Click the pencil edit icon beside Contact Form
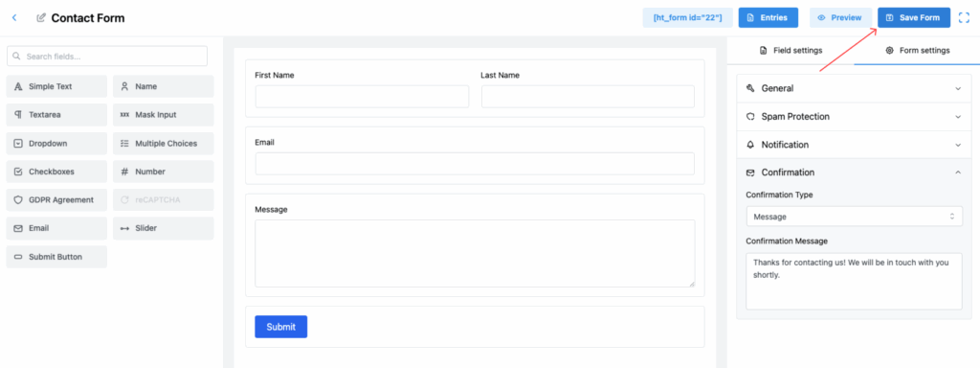Screen dimensions: 980x368 [x=41, y=18]
